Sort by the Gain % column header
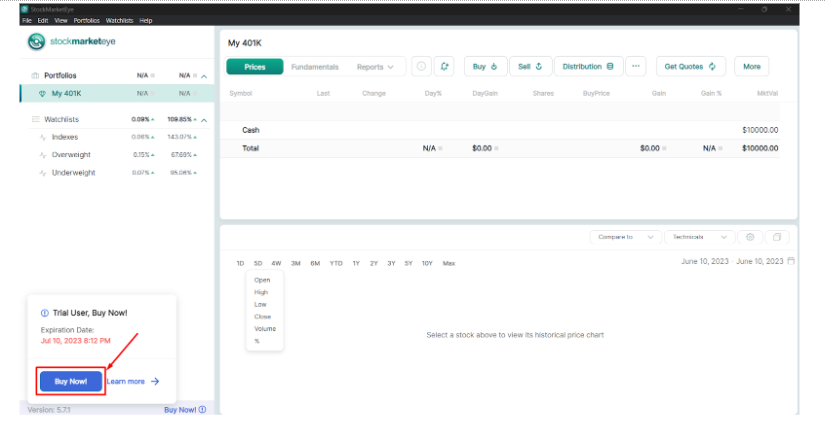 pyautogui.click(x=711, y=93)
